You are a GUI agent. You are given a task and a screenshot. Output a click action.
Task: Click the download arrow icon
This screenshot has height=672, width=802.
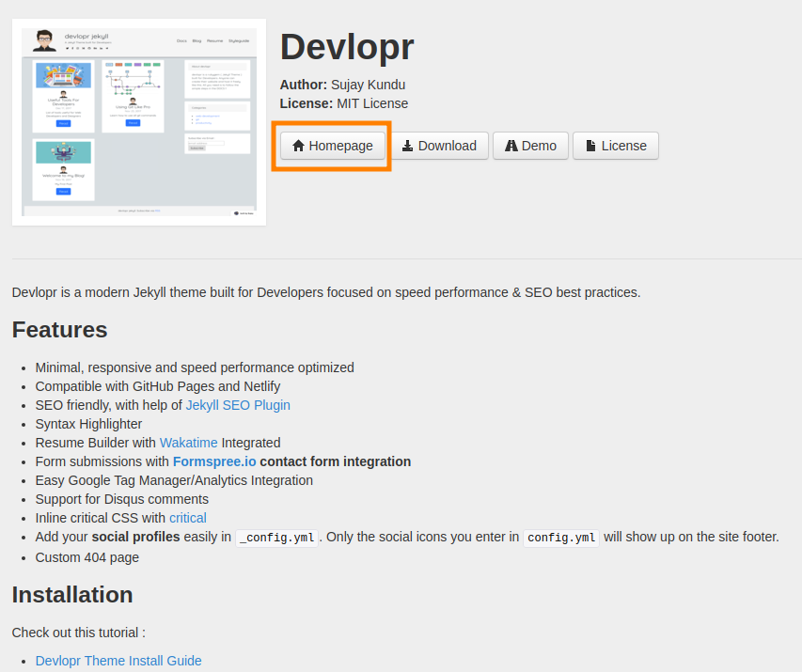coord(407,146)
